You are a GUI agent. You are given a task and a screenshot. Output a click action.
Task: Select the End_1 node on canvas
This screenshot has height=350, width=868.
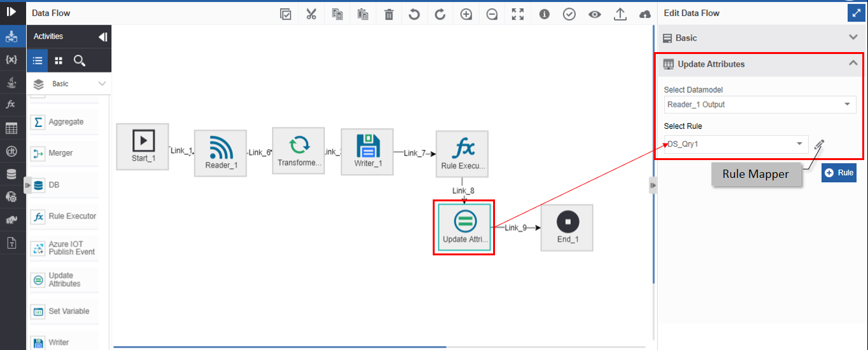567,227
